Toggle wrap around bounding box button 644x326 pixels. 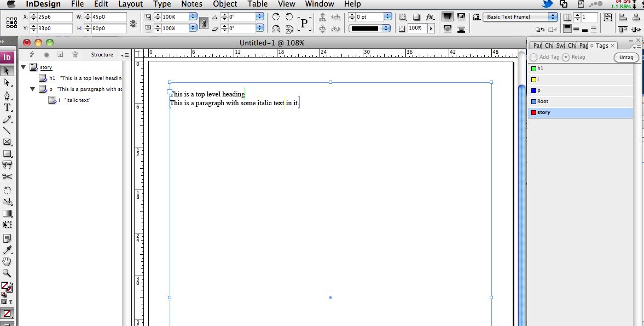pyautogui.click(x=461, y=17)
